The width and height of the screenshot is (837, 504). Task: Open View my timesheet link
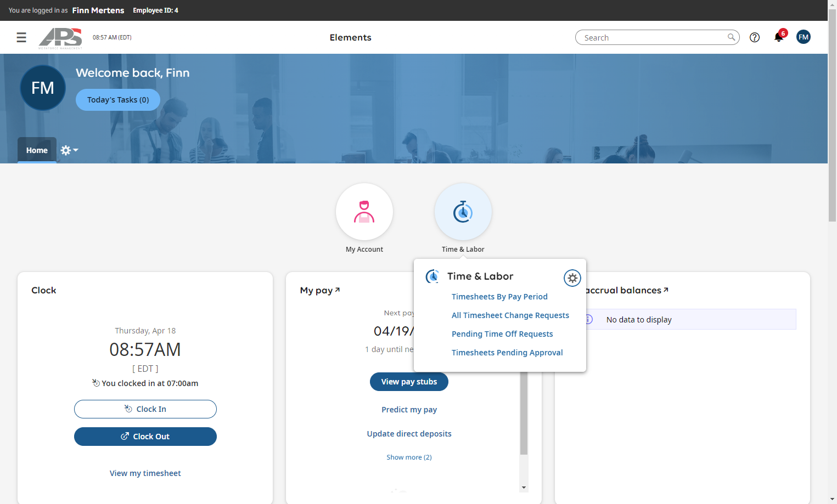click(x=145, y=473)
